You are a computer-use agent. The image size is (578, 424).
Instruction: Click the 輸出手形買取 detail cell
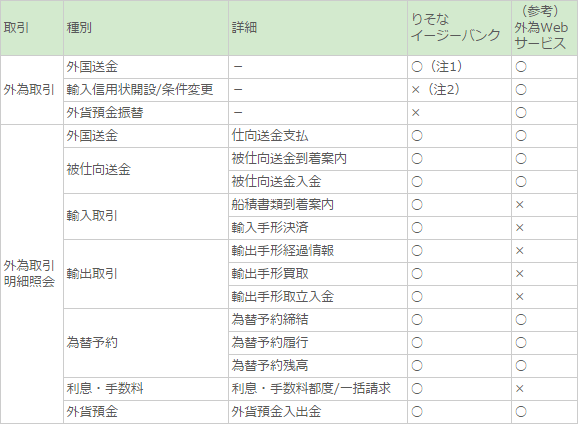[x=318, y=274]
